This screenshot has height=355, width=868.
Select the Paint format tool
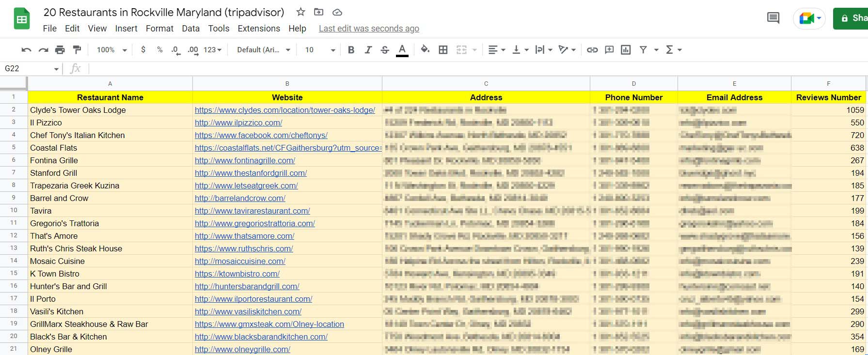point(77,49)
